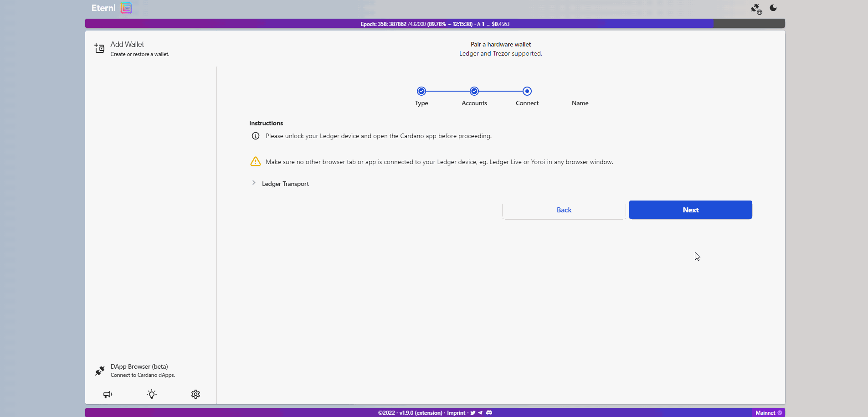
Task: Click the Ledger Transport label
Action: [285, 184]
